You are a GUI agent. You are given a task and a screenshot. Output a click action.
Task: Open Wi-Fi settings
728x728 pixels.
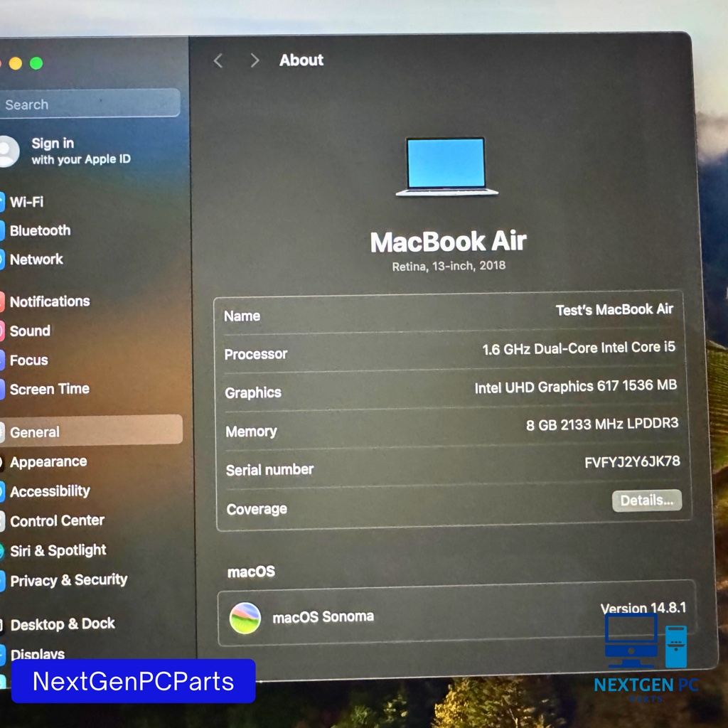click(26, 202)
